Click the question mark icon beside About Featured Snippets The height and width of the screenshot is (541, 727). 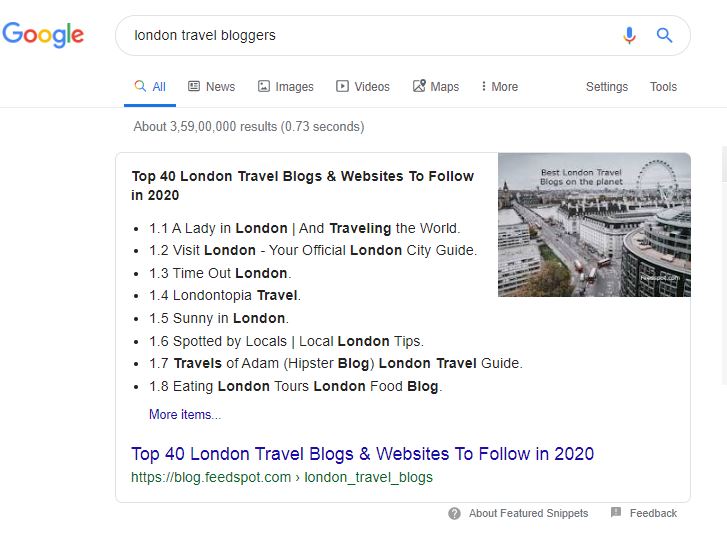pyautogui.click(x=454, y=513)
